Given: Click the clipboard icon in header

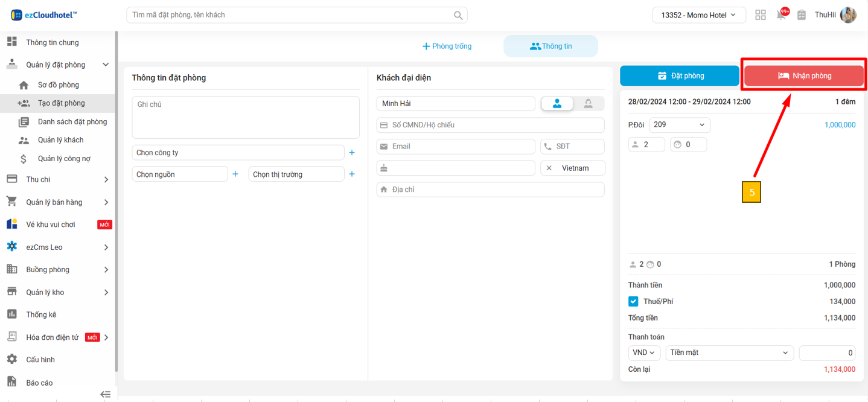Looking at the screenshot, I should (x=802, y=15).
